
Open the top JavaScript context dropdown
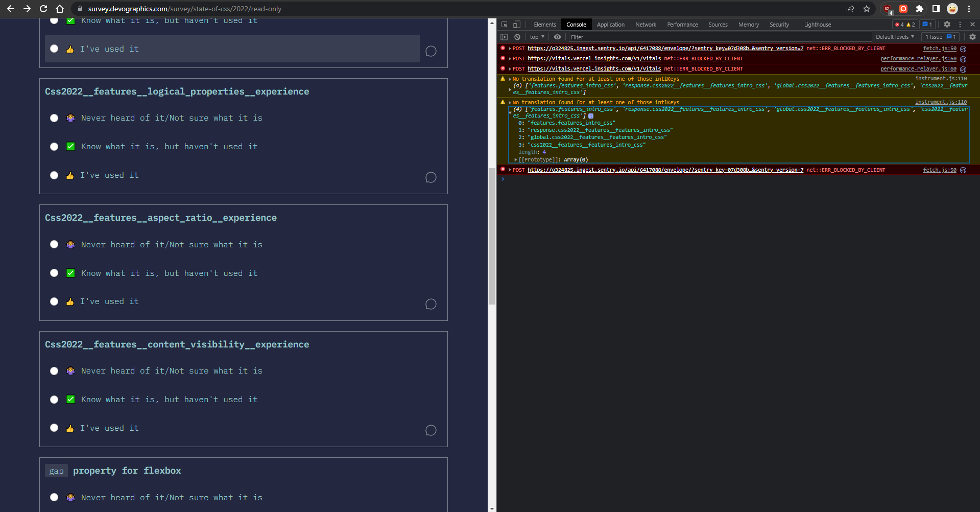pyautogui.click(x=537, y=37)
